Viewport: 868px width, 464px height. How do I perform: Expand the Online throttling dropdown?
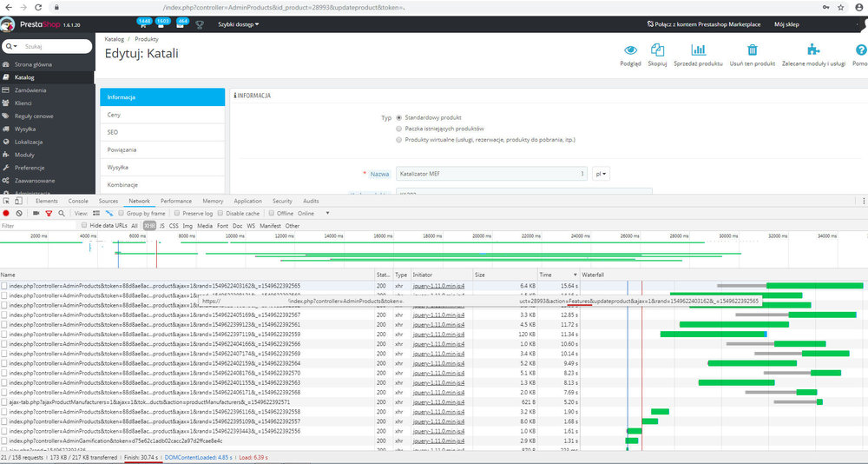click(310, 213)
